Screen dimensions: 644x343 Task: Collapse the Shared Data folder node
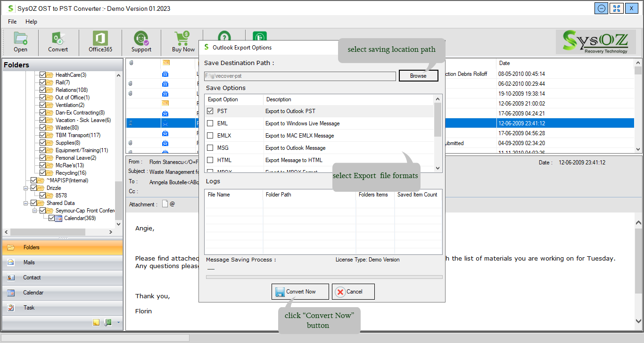(26, 203)
